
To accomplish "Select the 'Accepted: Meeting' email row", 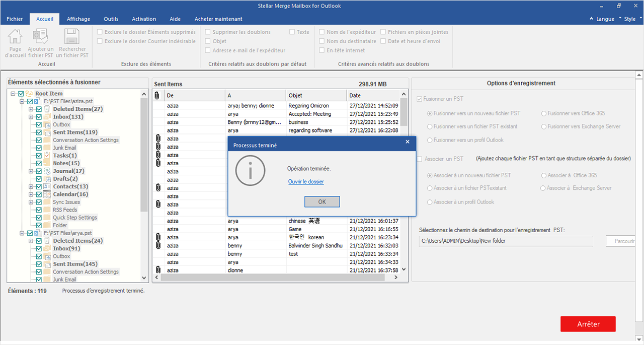I will point(276,114).
